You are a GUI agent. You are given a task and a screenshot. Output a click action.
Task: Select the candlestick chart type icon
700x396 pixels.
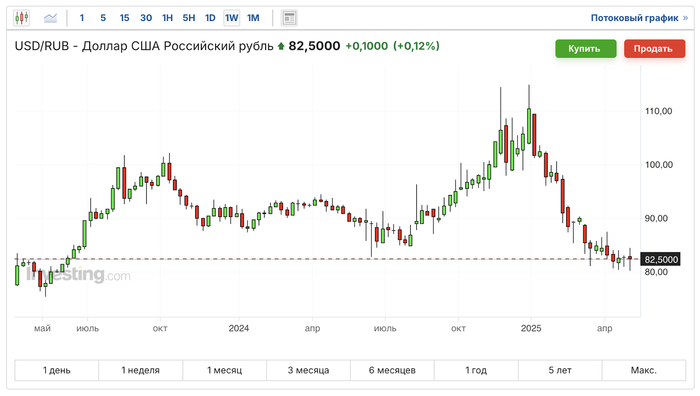[x=21, y=18]
